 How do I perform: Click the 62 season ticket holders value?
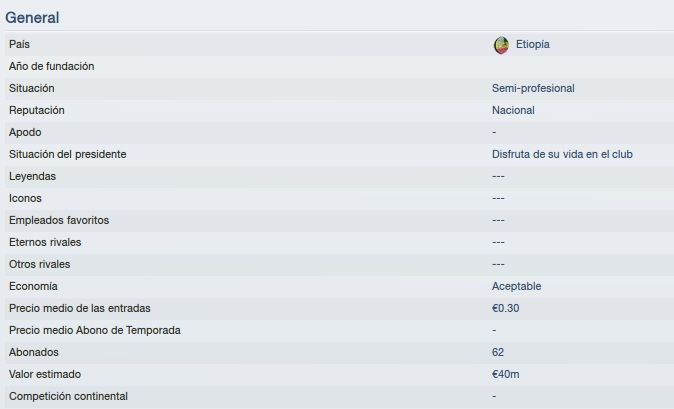tap(498, 352)
